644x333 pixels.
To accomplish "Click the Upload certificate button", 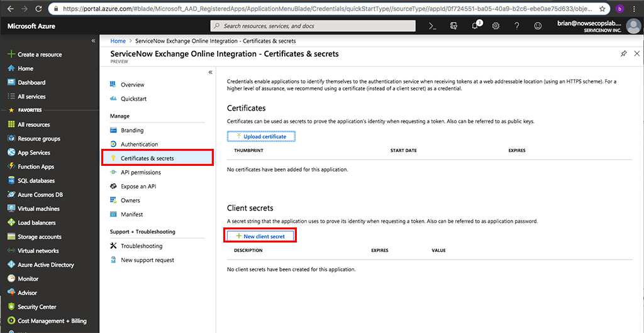I will point(261,136).
